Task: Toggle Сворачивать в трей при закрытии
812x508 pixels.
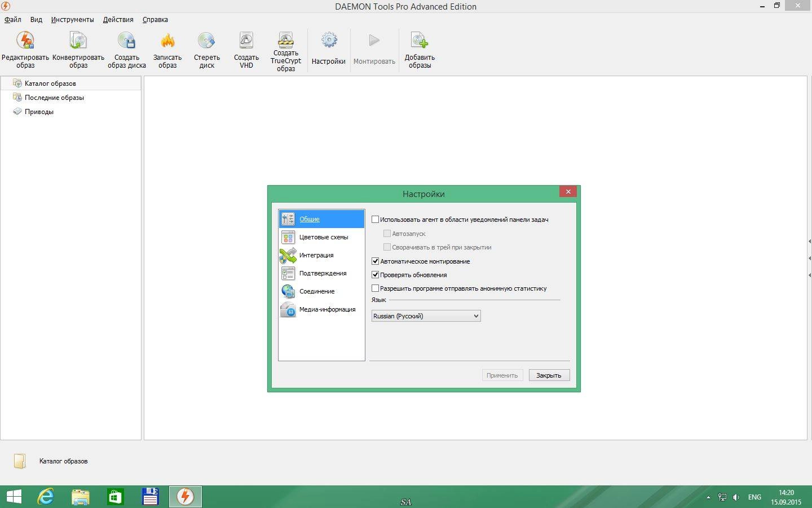Action: click(387, 247)
